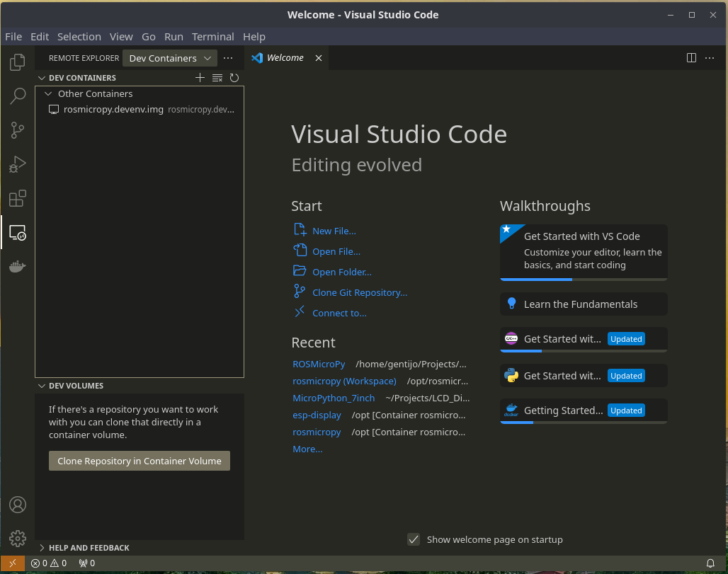Split the editor to the right
The height and width of the screenshot is (574, 728).
pos(691,57)
